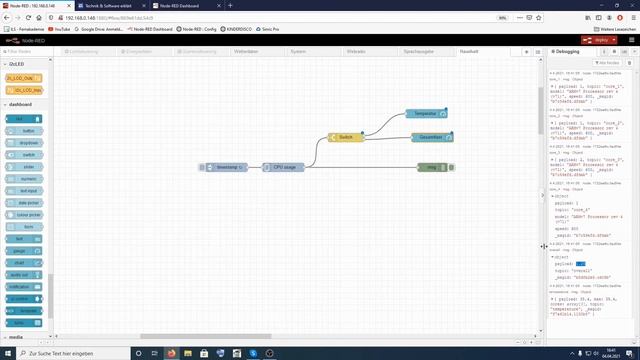Viewport: 640px width, 360px height.
Task: Add a new flow tab with plus icon
Action: [526, 52]
